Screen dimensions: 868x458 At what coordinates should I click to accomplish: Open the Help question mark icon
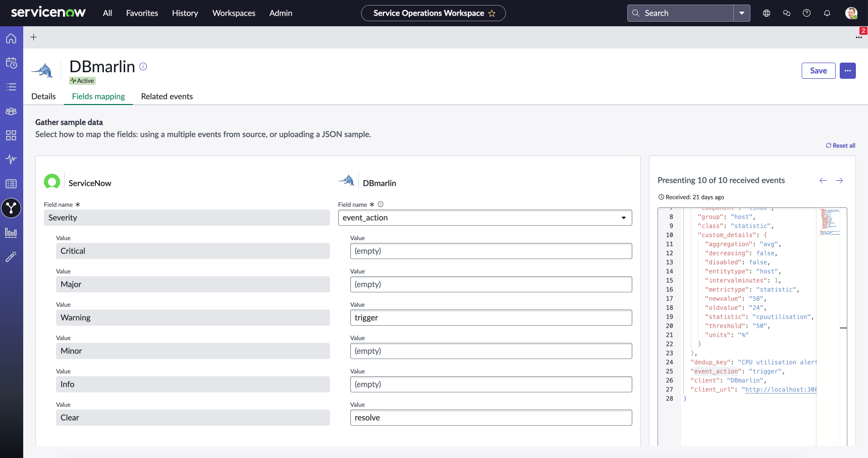[x=807, y=13]
